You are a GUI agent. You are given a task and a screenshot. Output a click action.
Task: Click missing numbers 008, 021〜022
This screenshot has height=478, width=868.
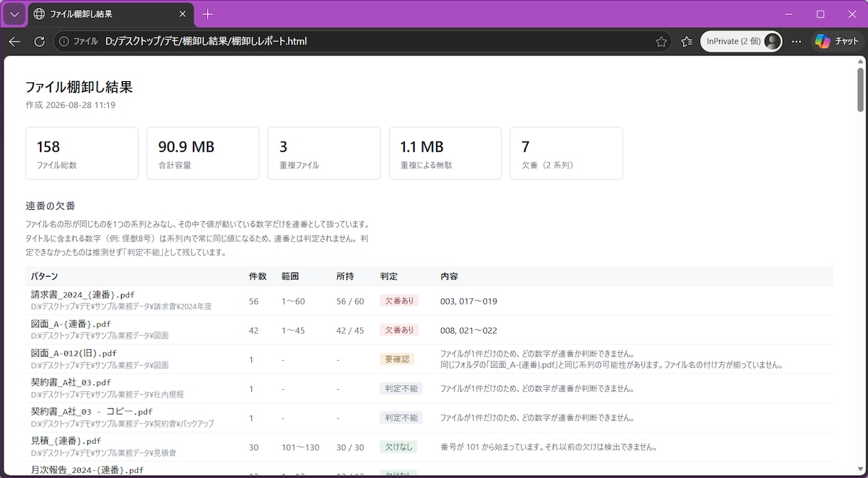coord(469,331)
